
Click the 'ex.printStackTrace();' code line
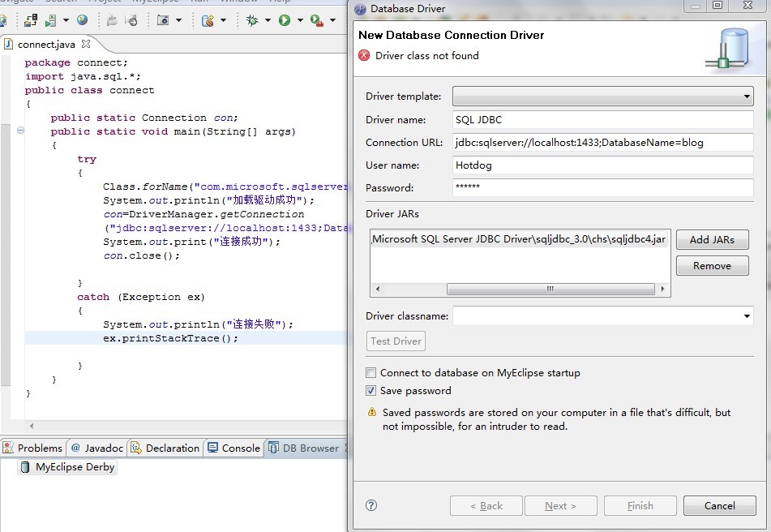pyautogui.click(x=170, y=338)
